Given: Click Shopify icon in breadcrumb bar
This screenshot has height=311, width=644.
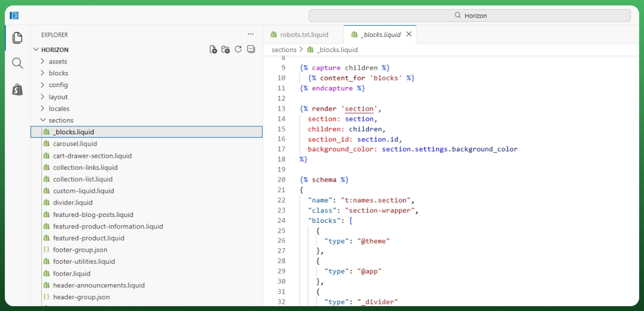Looking at the screenshot, I should click(x=310, y=49).
